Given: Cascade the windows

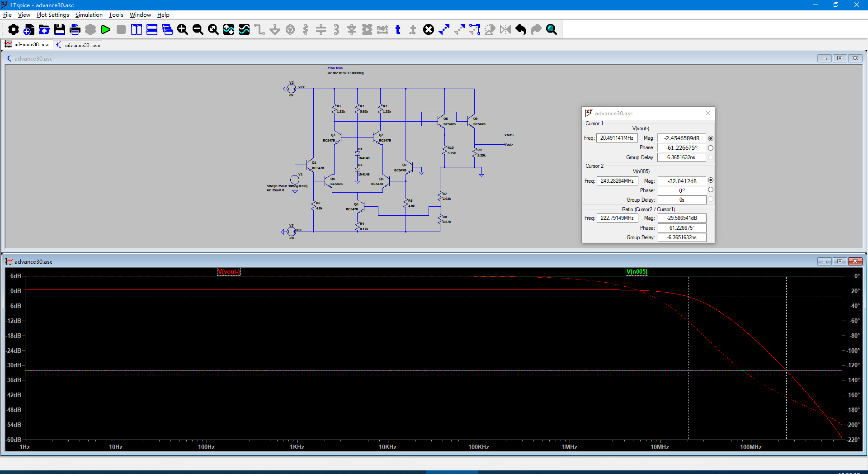Looking at the screenshot, I should tap(167, 29).
